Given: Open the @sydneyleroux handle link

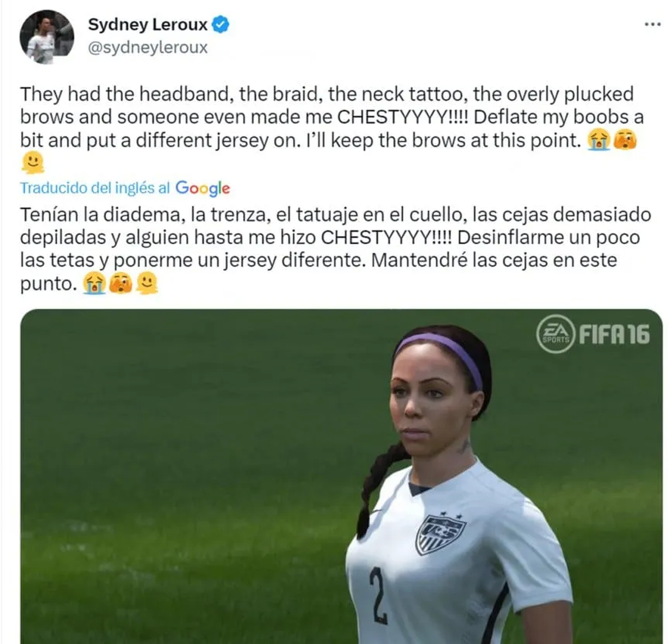Looking at the screenshot, I should (x=148, y=47).
